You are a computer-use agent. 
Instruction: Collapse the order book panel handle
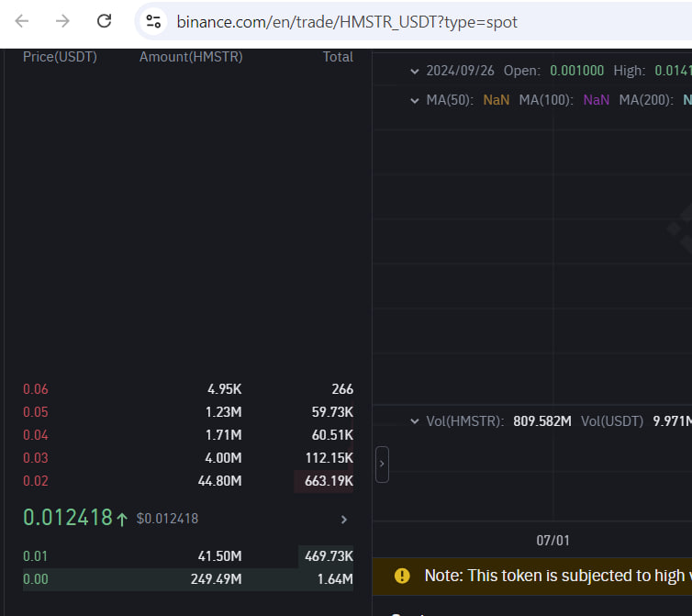pyautogui.click(x=382, y=465)
